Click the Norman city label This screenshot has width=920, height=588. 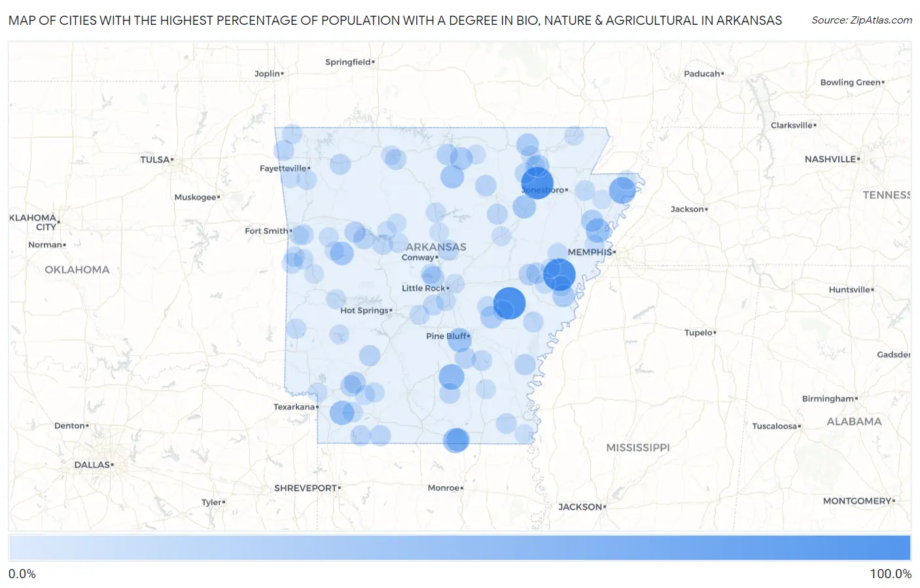pos(45,245)
